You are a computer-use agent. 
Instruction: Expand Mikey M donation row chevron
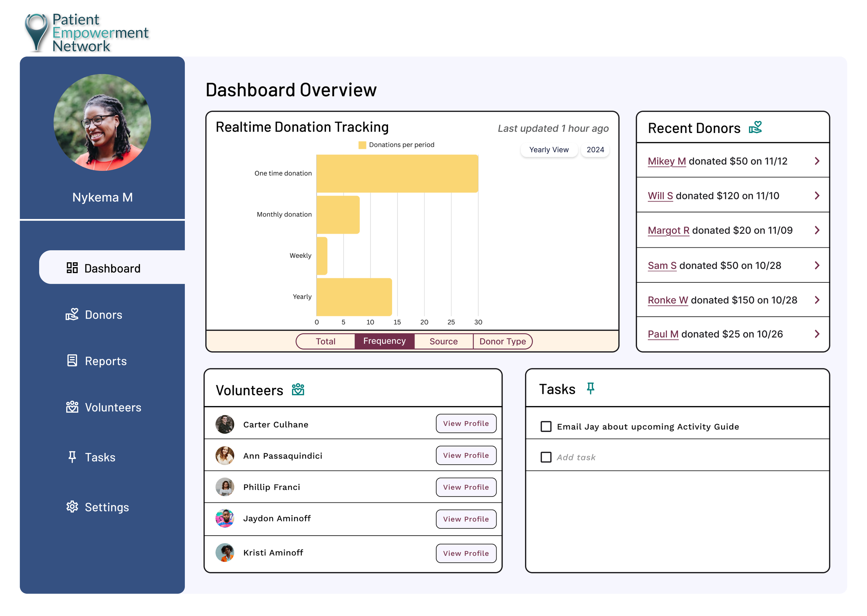click(x=817, y=161)
